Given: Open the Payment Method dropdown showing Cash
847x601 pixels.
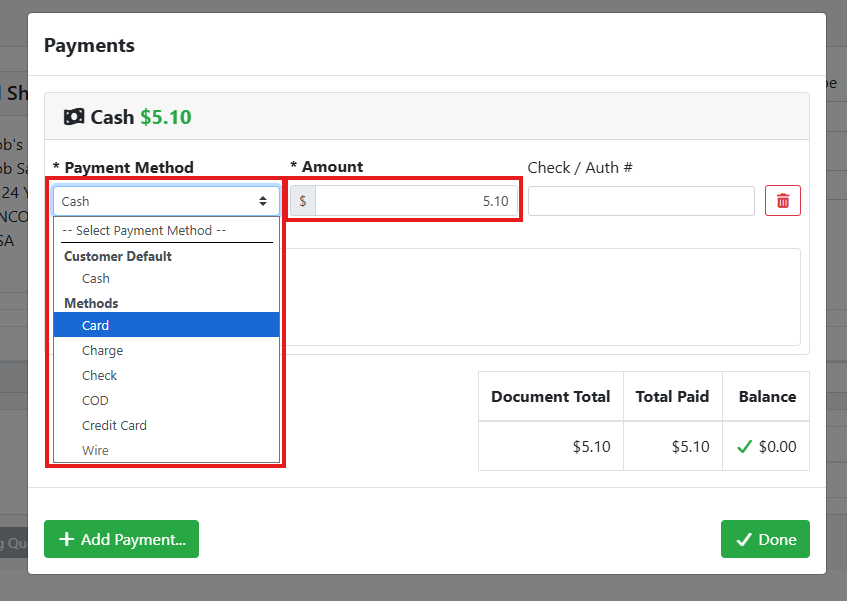Looking at the screenshot, I should coord(166,201).
